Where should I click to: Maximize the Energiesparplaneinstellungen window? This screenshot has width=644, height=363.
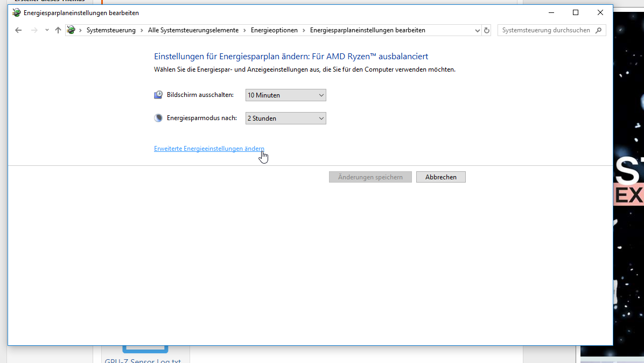tap(576, 13)
